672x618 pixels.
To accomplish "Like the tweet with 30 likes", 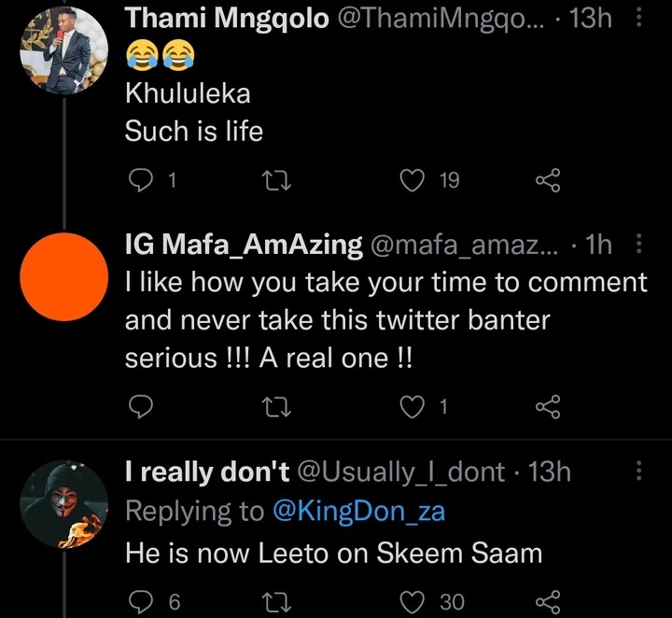I will (412, 602).
